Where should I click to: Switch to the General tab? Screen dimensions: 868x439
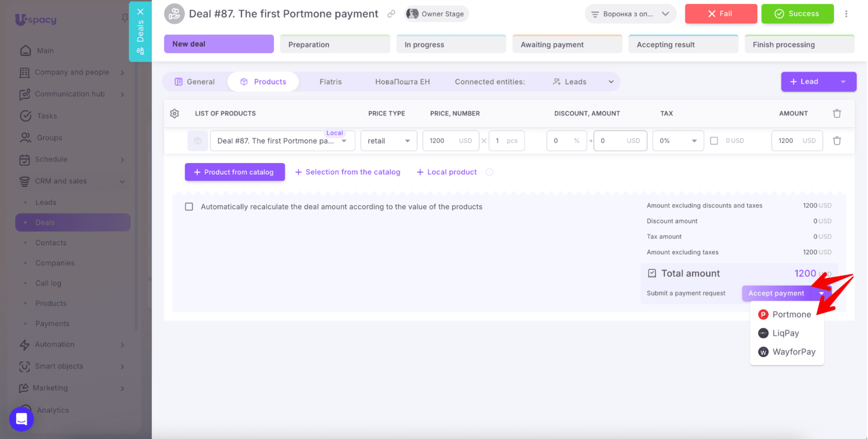(195, 82)
